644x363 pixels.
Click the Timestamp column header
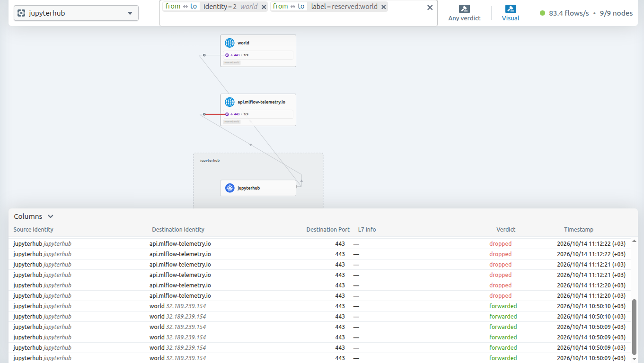[x=579, y=230]
